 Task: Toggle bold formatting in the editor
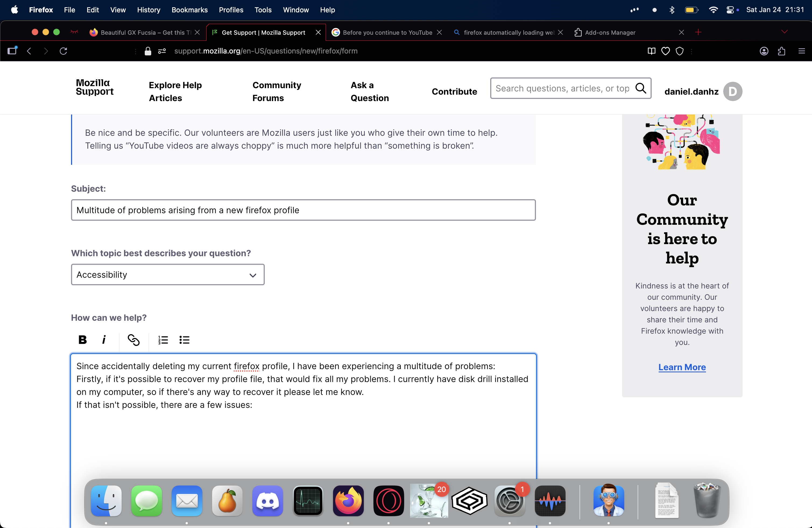coord(82,340)
